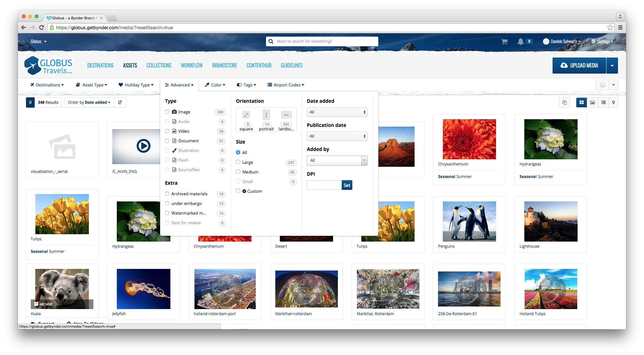This screenshot has width=644, height=355.
Task: Open the Color filter menu
Action: pos(215,85)
